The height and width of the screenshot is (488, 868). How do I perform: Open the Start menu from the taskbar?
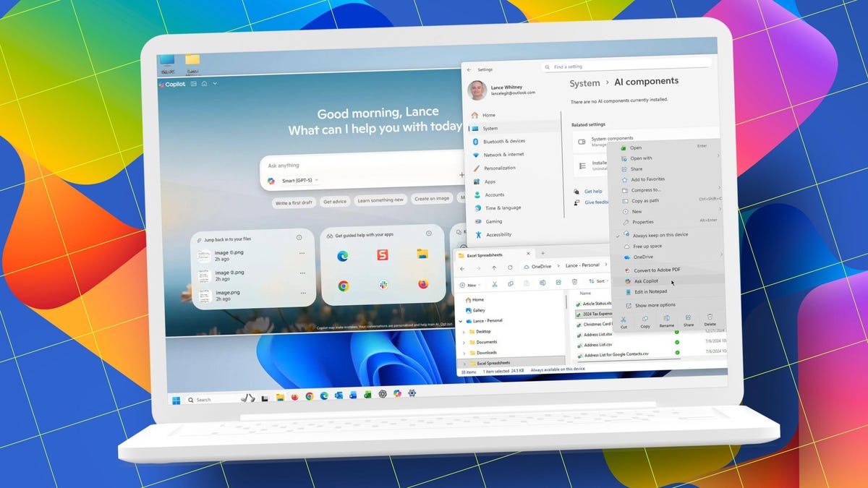click(x=174, y=399)
